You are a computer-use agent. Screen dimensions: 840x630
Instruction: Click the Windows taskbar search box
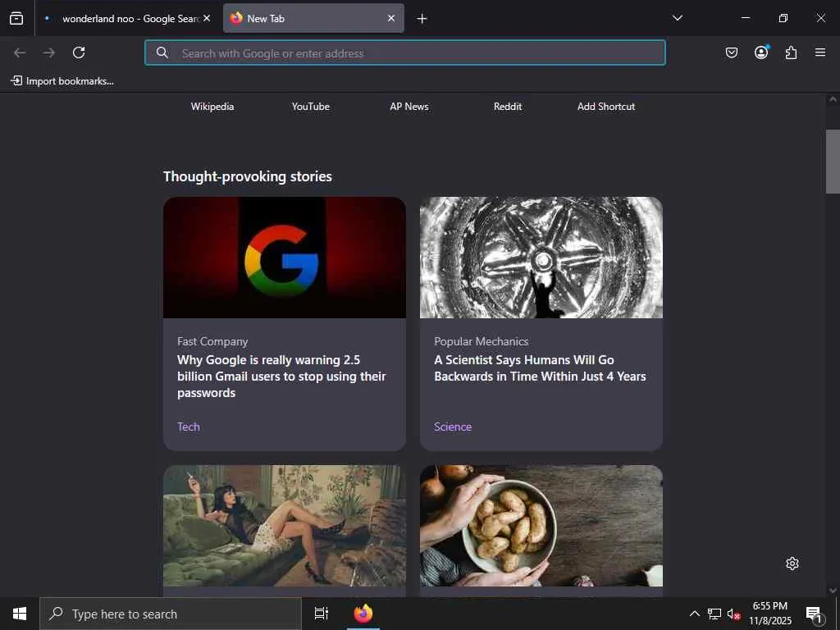coord(171,614)
